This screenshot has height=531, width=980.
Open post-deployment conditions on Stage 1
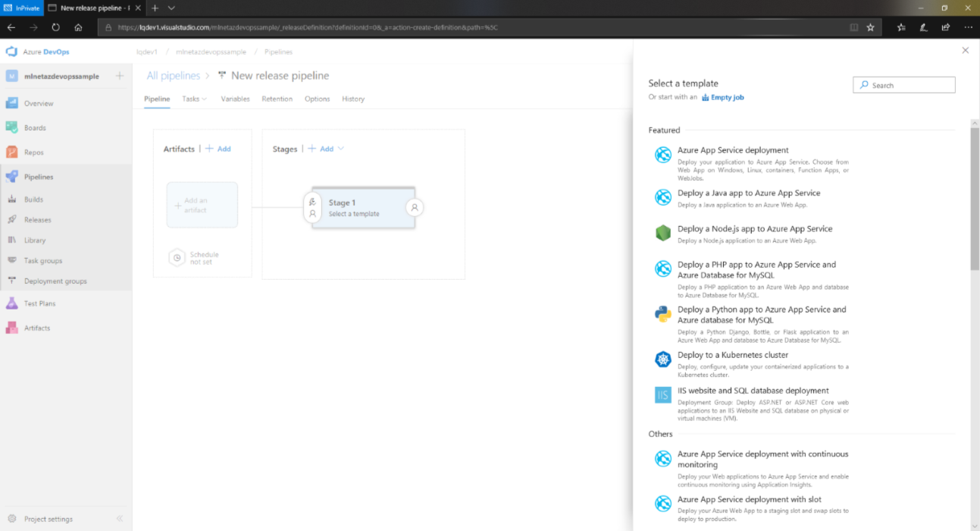[x=414, y=207]
